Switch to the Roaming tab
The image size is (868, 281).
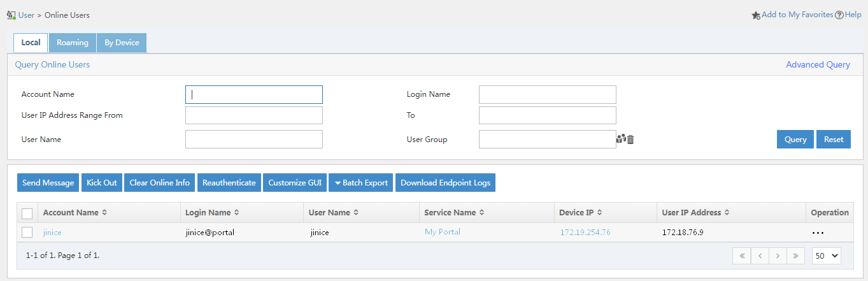73,43
